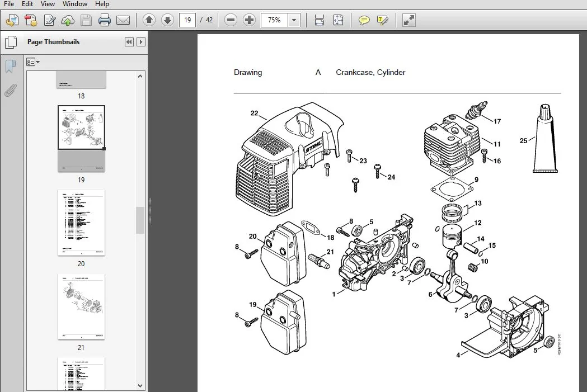Go to previous page with up arrow
The width and height of the screenshot is (587, 392).
tap(149, 20)
